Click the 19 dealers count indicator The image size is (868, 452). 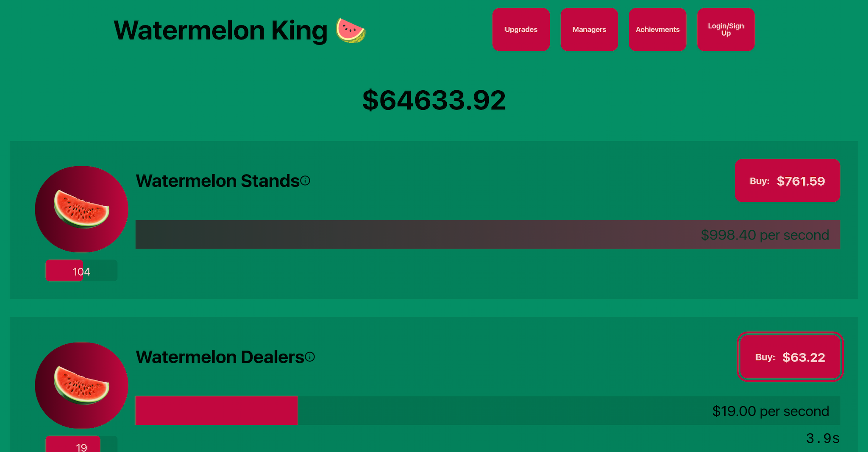click(x=81, y=444)
